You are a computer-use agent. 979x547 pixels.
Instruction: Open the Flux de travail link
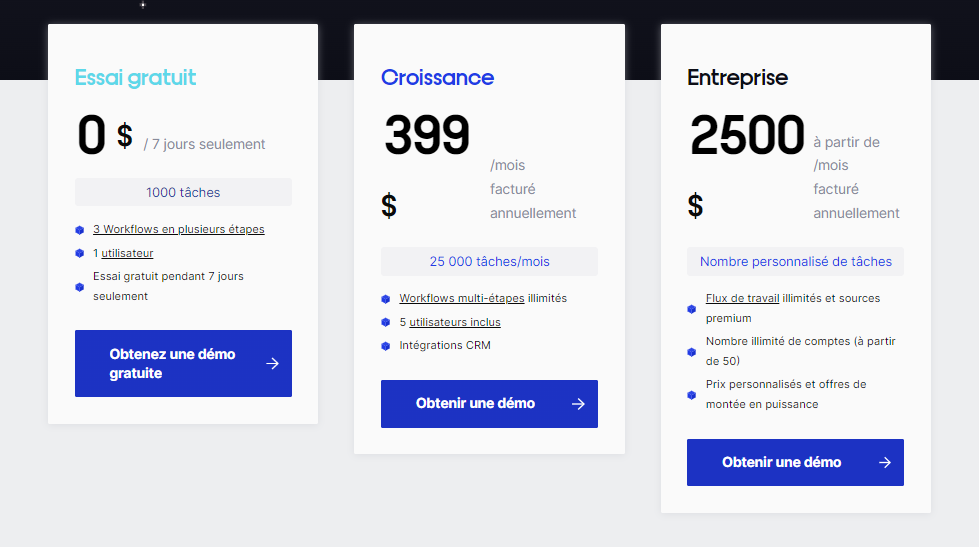coord(742,298)
